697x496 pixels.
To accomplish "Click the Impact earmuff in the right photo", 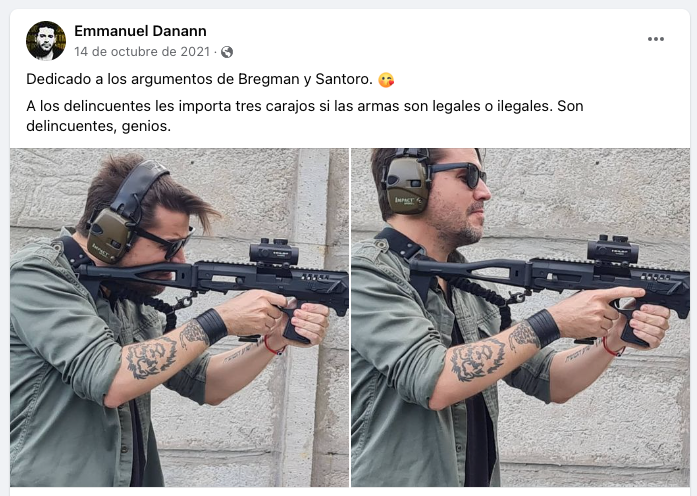I will pos(407,185).
